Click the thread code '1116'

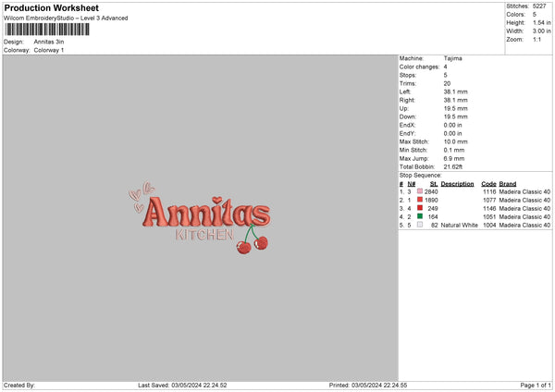489,191
